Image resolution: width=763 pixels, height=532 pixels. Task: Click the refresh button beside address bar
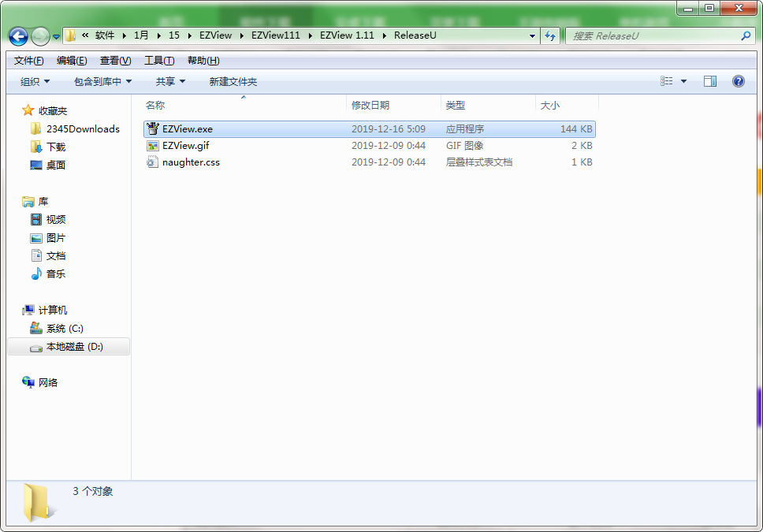550,35
